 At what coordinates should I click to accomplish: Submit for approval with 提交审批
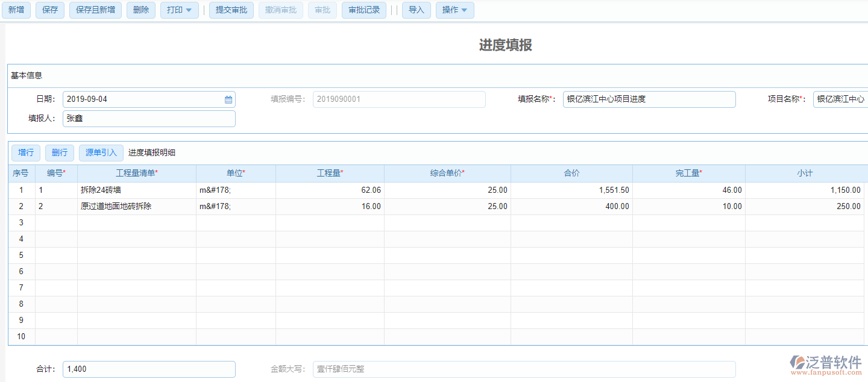click(x=231, y=10)
